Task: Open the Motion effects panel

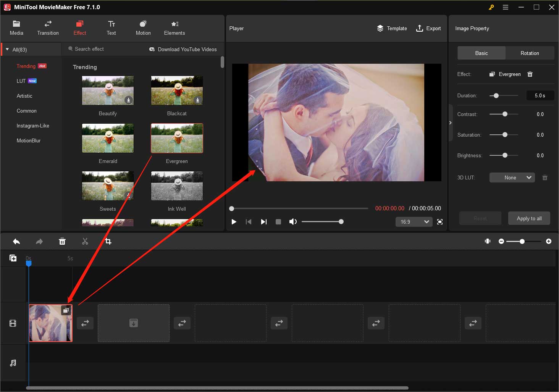Action: [143, 28]
